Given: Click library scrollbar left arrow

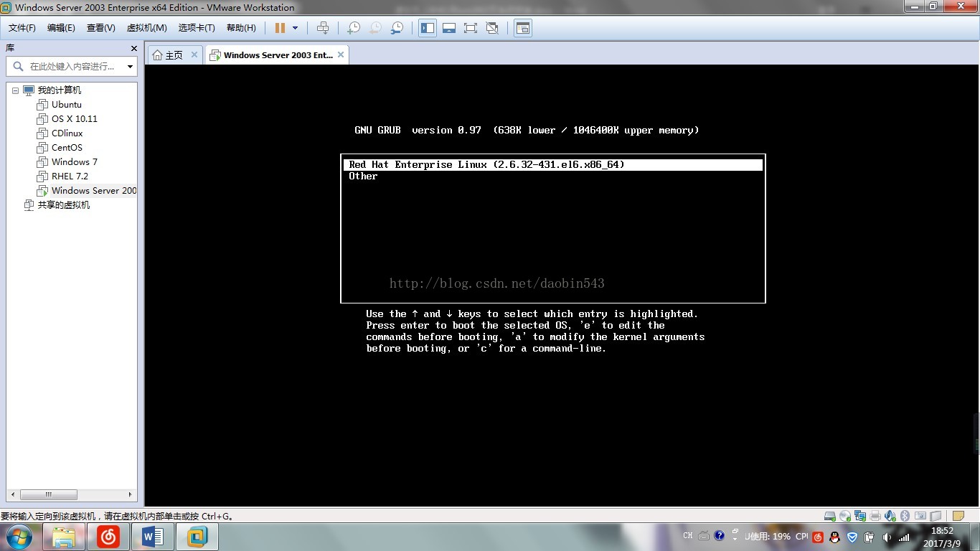Looking at the screenshot, I should (x=11, y=494).
